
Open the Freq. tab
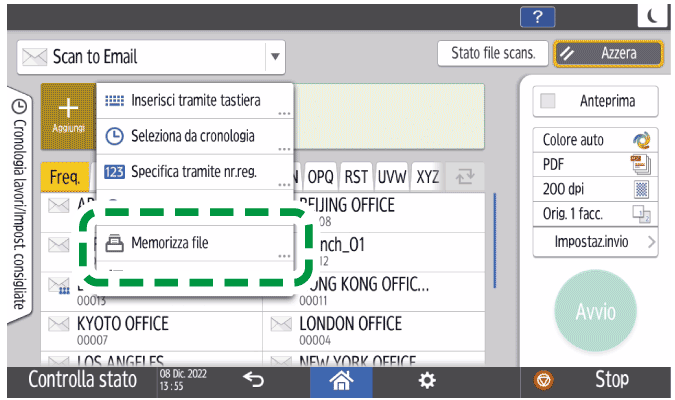tap(65, 177)
